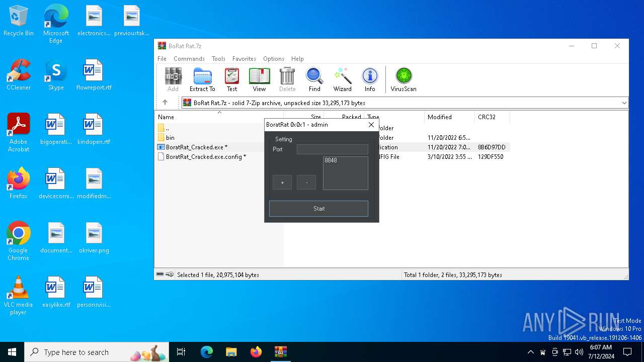This screenshot has height=362, width=644.
Task: Select easylike.rtf desktop file
Action: (x=56, y=292)
